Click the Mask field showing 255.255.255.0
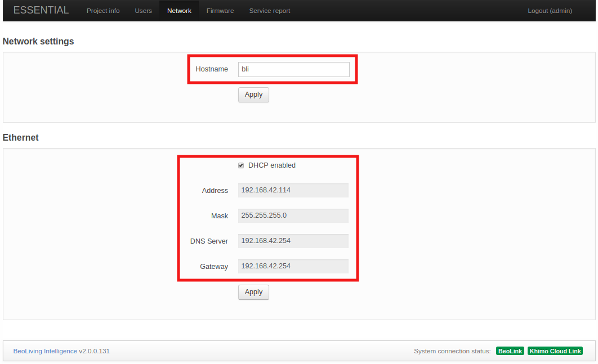Image resolution: width=598 pixels, height=364 pixels. (293, 215)
